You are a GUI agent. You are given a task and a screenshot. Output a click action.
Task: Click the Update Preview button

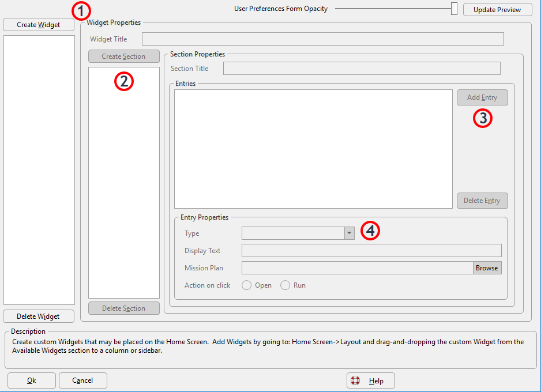pos(497,10)
